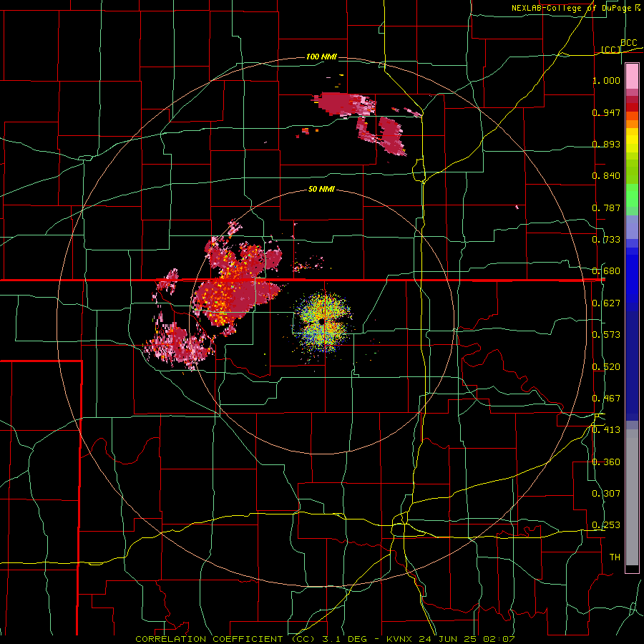Select the 0.680 scale value
This screenshot has height=644, width=644.
[606, 271]
